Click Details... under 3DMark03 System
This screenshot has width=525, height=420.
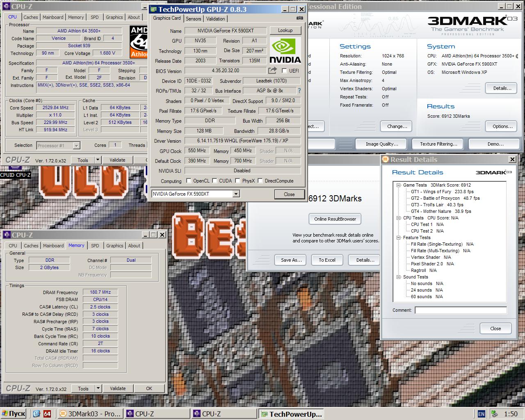[502, 88]
